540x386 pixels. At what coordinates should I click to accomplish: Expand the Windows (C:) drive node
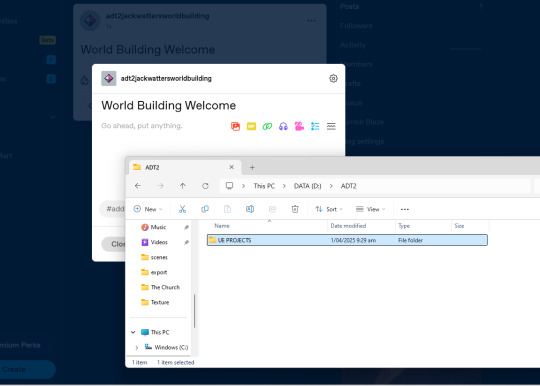point(137,347)
